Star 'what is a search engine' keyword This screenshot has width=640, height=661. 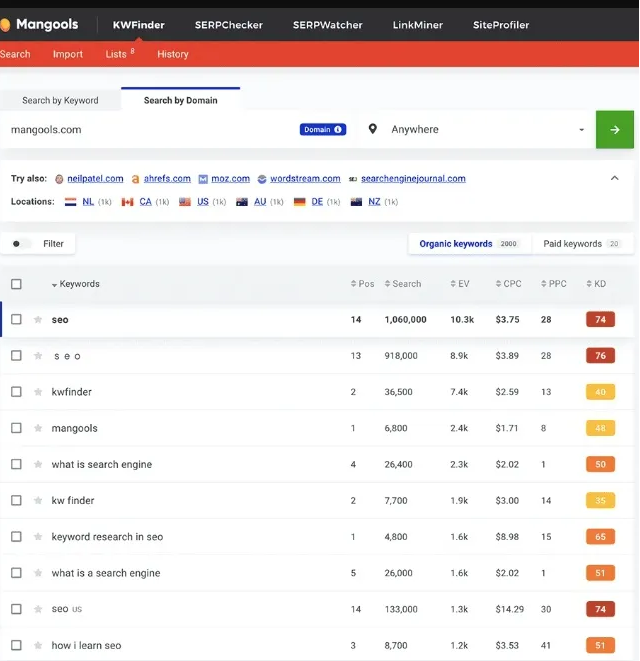click(x=38, y=573)
